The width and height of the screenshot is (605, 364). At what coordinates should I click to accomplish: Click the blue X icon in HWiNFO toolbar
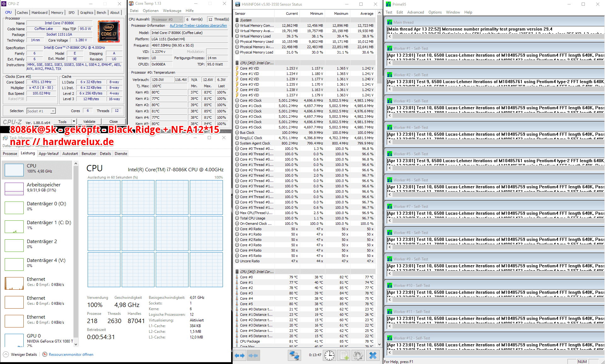[x=373, y=355]
